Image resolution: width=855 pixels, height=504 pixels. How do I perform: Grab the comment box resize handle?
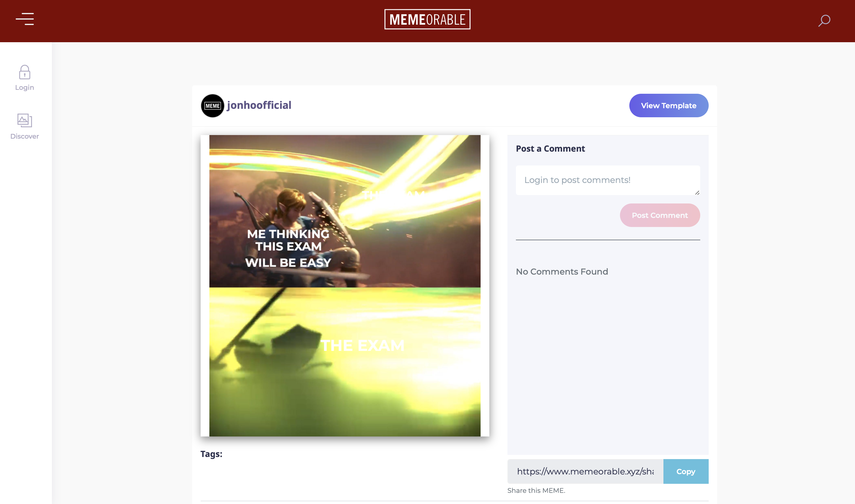pos(697,193)
